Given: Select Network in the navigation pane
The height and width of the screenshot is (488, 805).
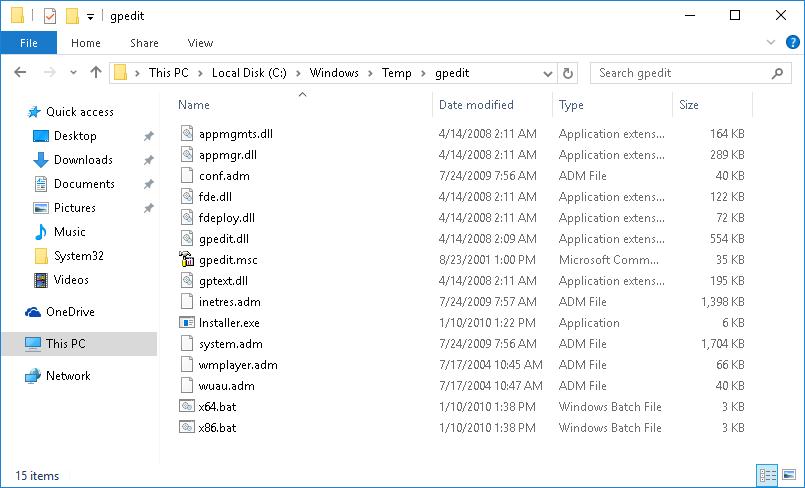Looking at the screenshot, I should 68,376.
